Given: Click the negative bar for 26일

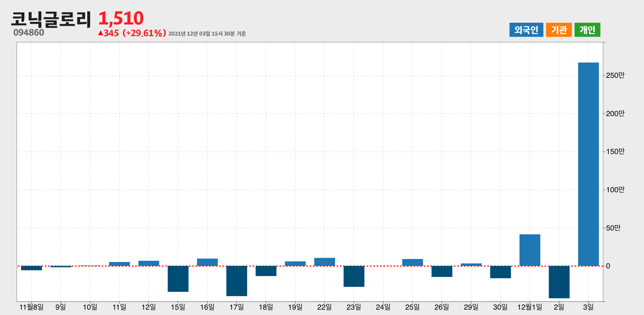Looking at the screenshot, I should (x=442, y=271).
